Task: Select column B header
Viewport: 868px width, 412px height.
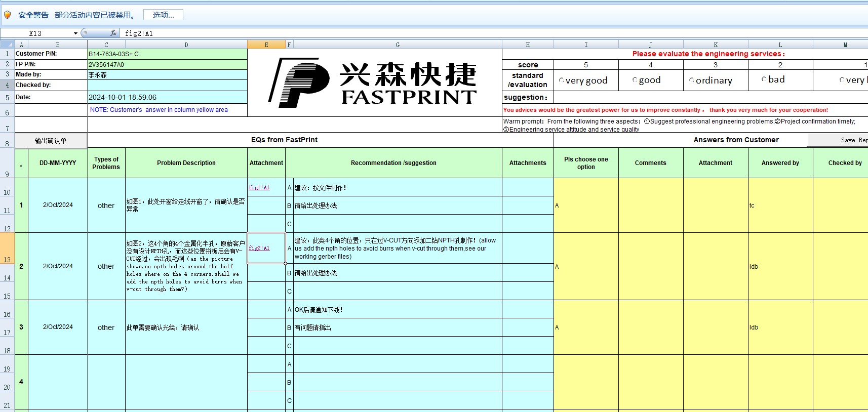Action: tap(58, 45)
